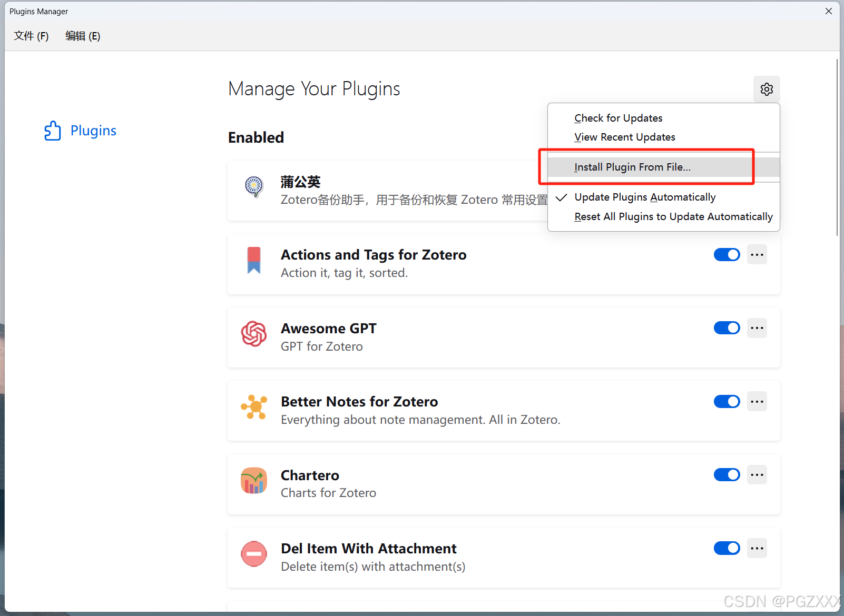Open Chartero's three-dot options menu
844x616 pixels.
[757, 475]
